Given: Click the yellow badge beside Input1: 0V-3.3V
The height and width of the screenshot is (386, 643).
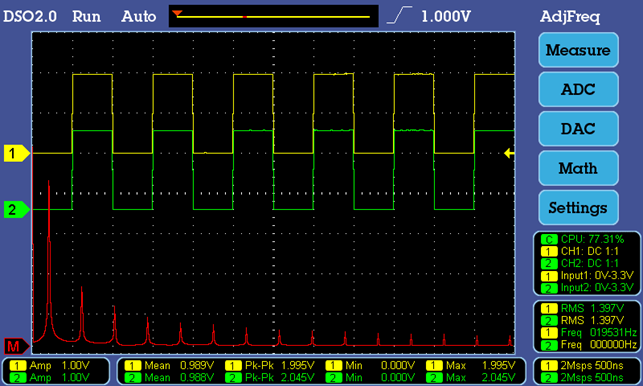Looking at the screenshot, I should tap(549, 276).
